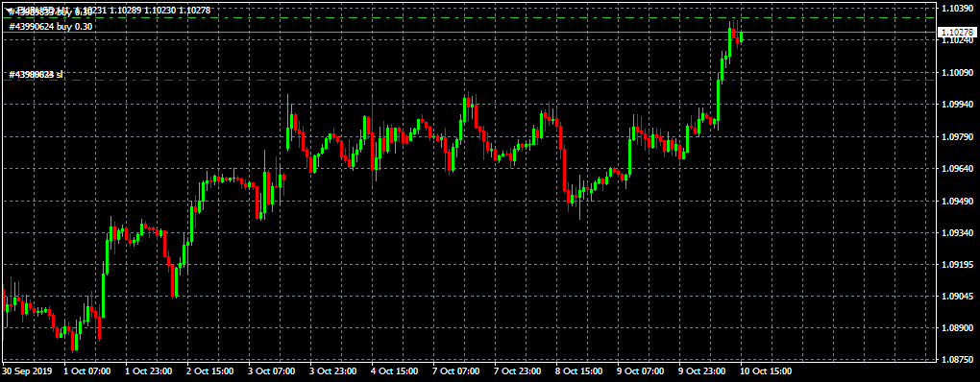This screenshot has height=382, width=980.
Task: Select the 1 Oct 23:00 time label
Action: click(150, 371)
